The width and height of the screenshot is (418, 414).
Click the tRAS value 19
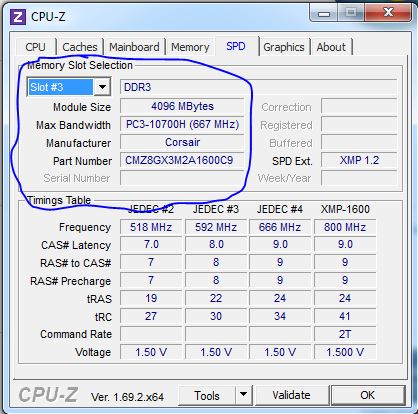151,298
